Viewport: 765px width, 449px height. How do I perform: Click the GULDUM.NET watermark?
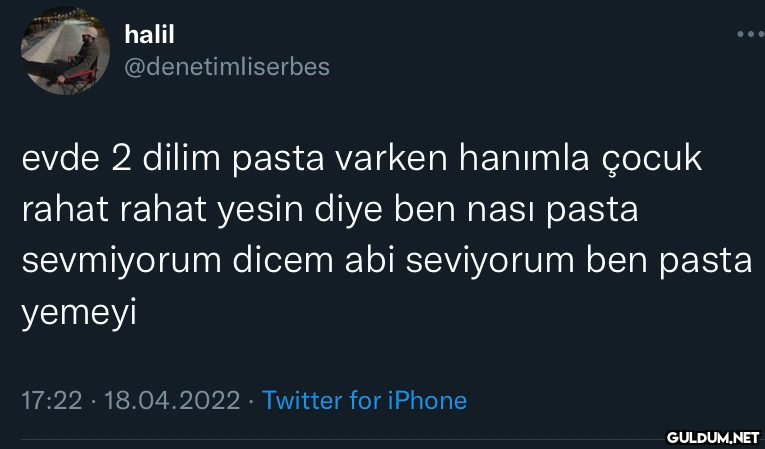[x=713, y=437]
